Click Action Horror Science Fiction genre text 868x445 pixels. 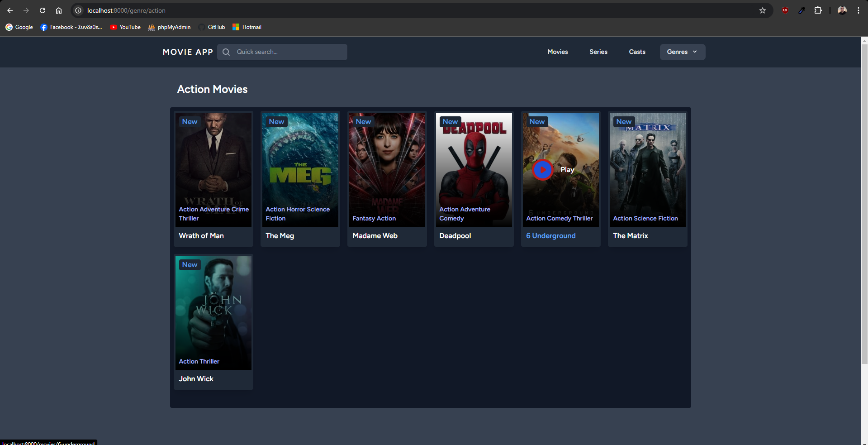point(298,214)
